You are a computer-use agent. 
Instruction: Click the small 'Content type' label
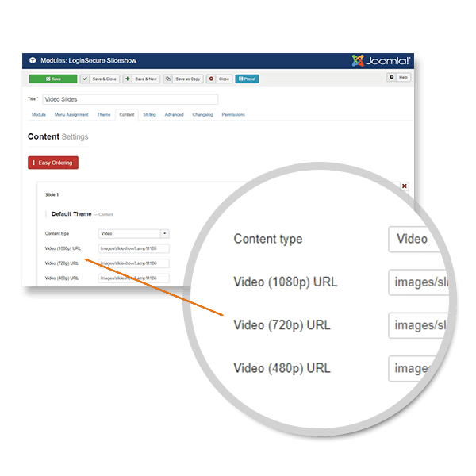tap(57, 233)
